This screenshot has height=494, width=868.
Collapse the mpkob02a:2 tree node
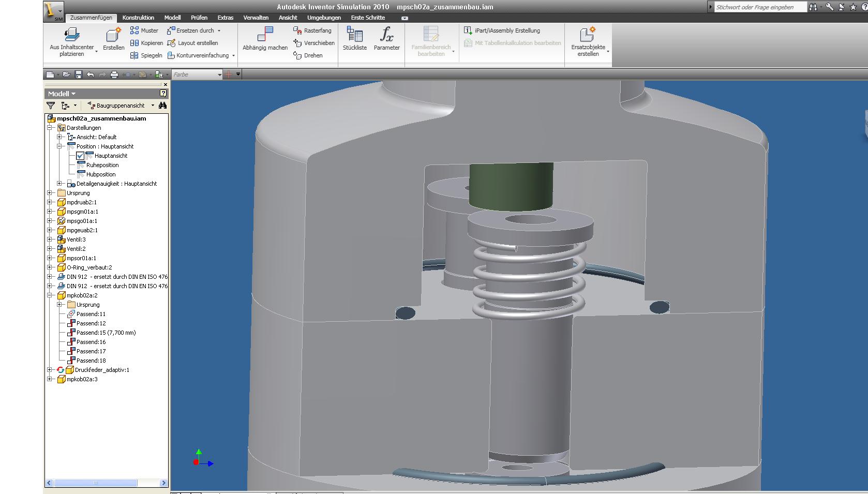coord(50,295)
